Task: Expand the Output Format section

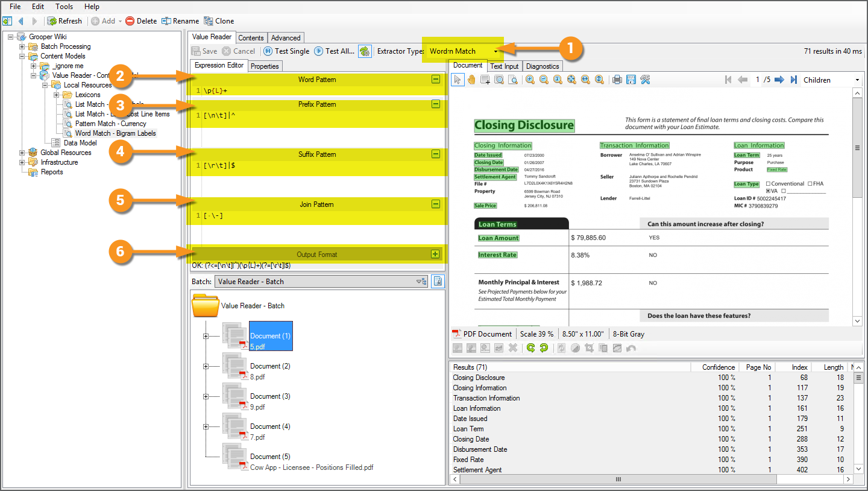Action: point(435,254)
